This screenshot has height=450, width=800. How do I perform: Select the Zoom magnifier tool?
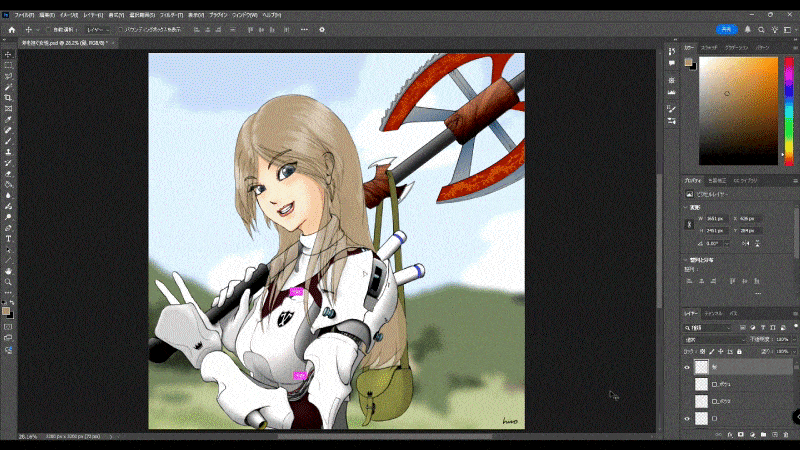8,281
